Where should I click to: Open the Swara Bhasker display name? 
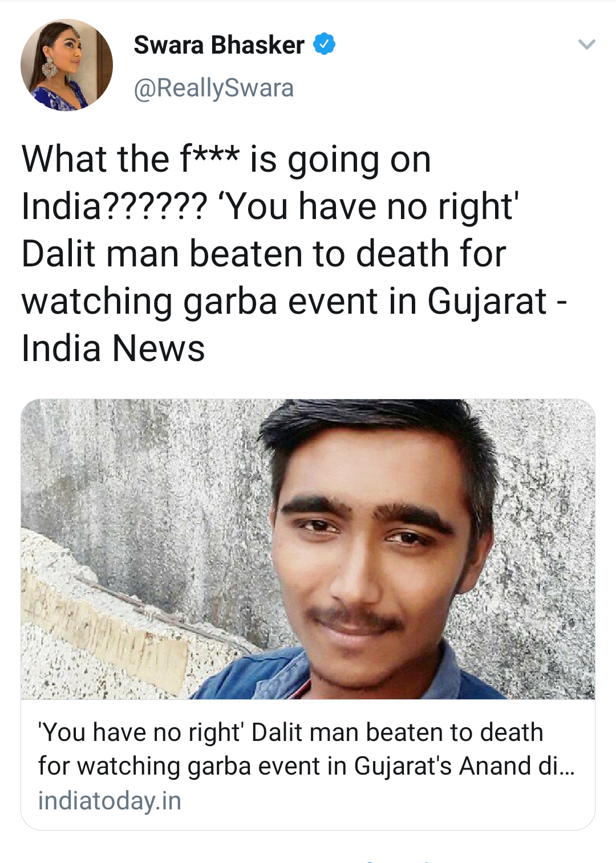[x=219, y=44]
